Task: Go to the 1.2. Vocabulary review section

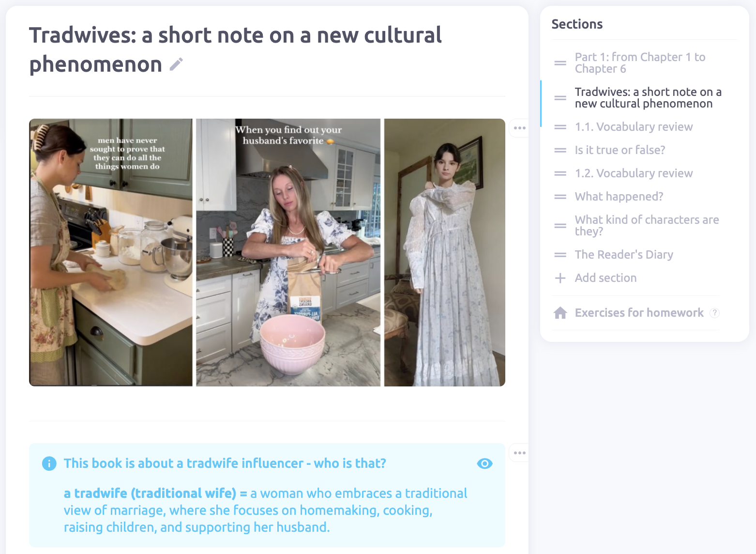Action: [x=634, y=173]
